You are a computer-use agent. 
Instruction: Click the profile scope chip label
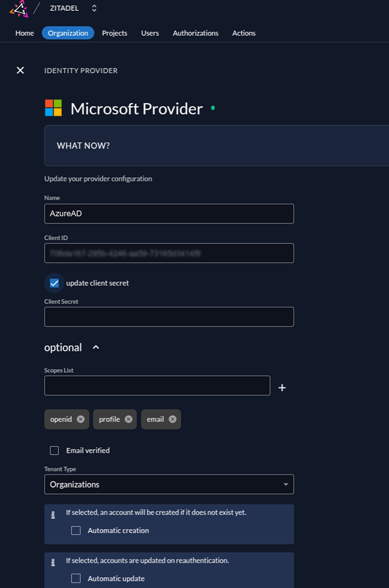point(109,419)
